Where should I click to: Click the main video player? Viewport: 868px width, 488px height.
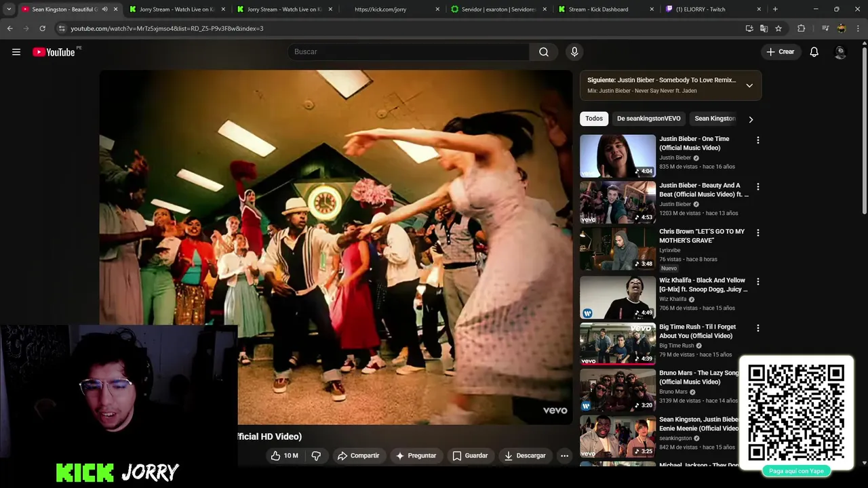tap(336, 247)
